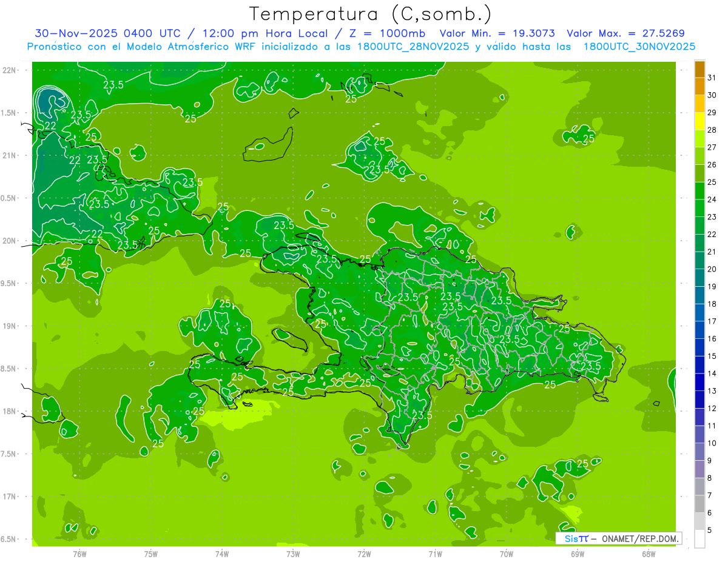The image size is (728, 562).
Task: Click the colorbar label "10"
Action: [x=712, y=443]
